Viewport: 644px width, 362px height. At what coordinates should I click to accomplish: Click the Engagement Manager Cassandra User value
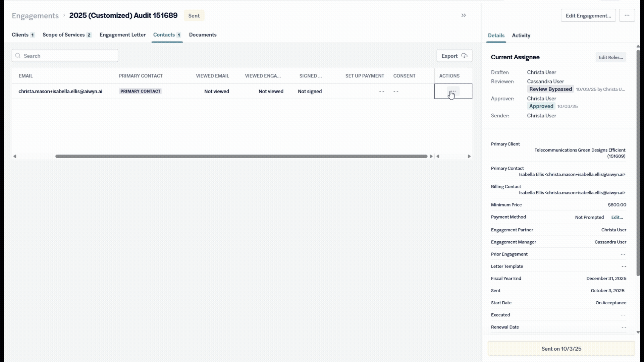point(610,242)
